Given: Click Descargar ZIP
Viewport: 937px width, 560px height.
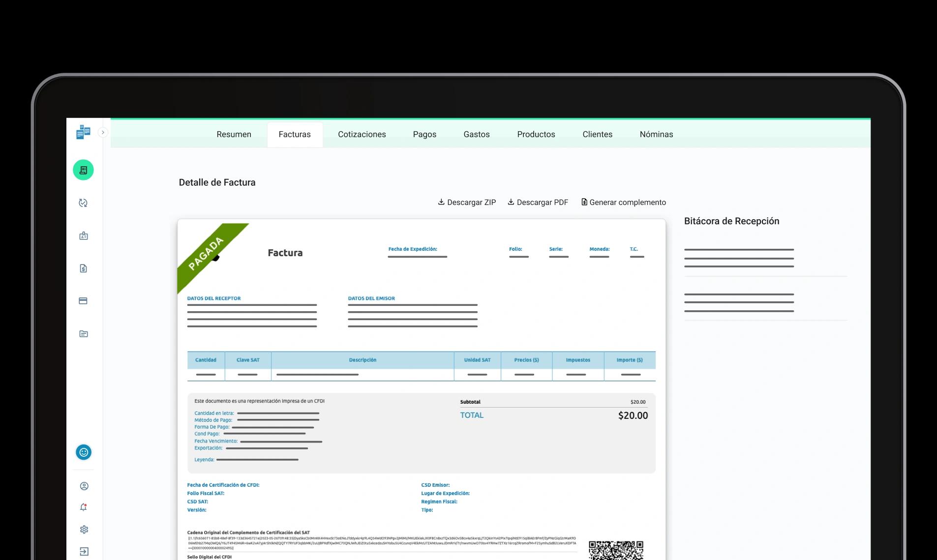Looking at the screenshot, I should (x=467, y=202).
